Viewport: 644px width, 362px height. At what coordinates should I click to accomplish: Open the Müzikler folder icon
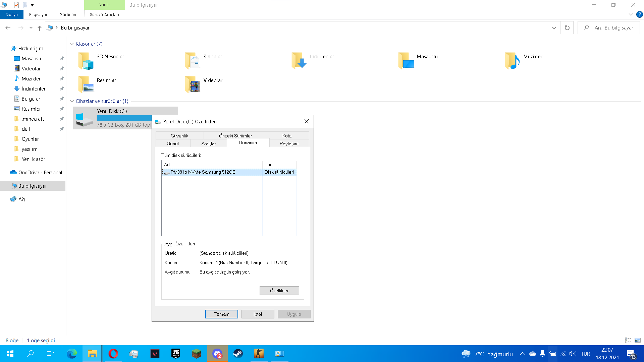point(512,61)
